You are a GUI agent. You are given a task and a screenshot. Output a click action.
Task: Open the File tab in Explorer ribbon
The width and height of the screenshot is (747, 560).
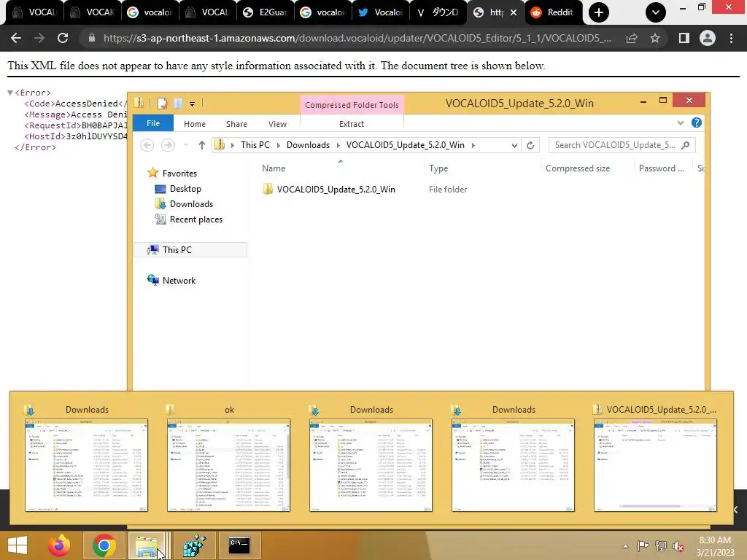(153, 123)
